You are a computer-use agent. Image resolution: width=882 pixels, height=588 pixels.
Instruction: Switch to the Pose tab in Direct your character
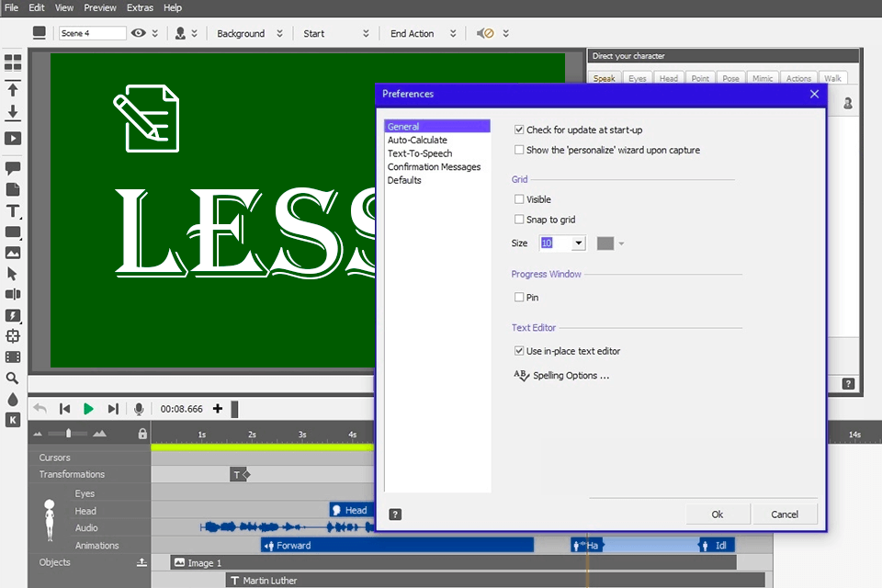point(730,78)
